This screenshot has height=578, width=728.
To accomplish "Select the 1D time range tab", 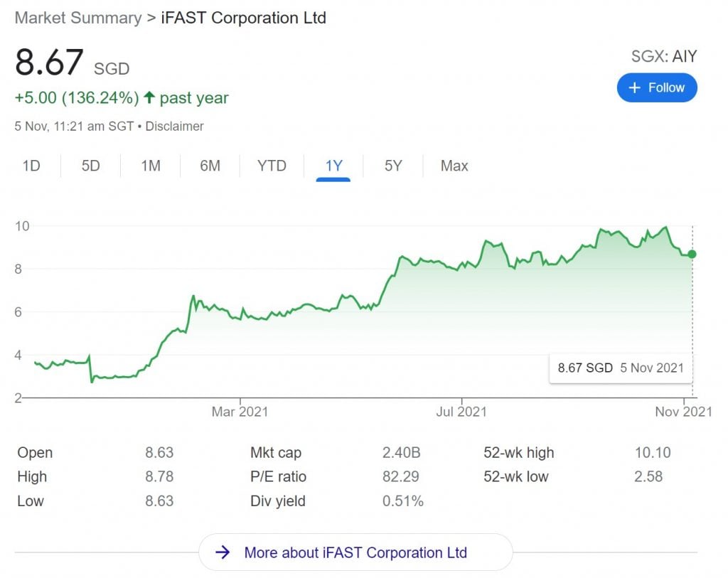I will pyautogui.click(x=31, y=166).
